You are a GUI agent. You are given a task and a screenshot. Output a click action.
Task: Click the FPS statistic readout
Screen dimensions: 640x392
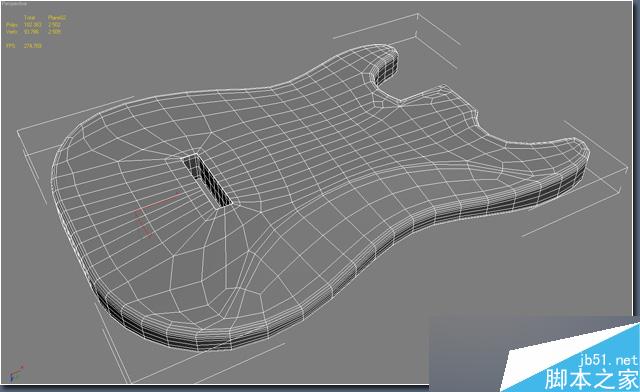tap(24, 46)
